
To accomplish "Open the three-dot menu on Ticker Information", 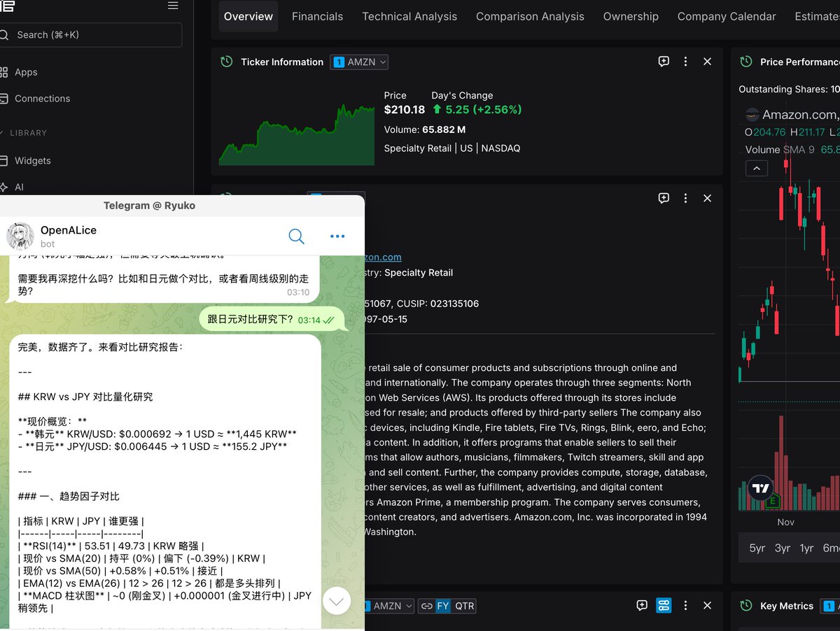I will click(x=685, y=62).
